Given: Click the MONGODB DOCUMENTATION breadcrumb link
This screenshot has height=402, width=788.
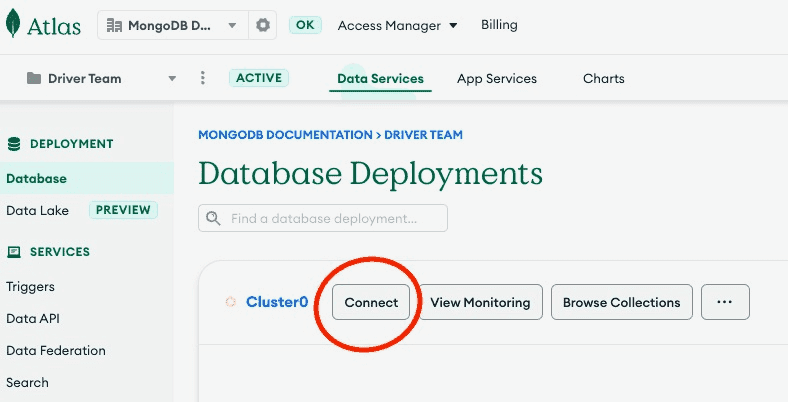Looking at the screenshot, I should click(285, 135).
